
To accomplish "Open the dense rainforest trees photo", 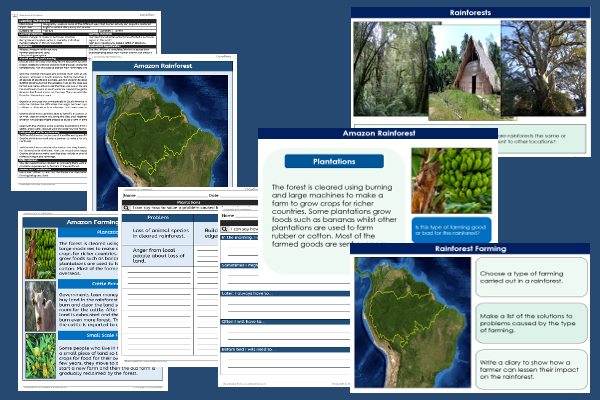I will (392, 69).
